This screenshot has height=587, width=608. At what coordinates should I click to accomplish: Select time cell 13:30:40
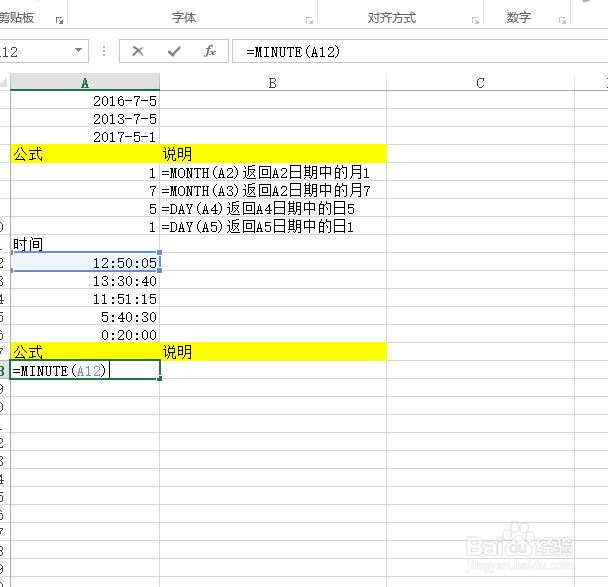85,280
